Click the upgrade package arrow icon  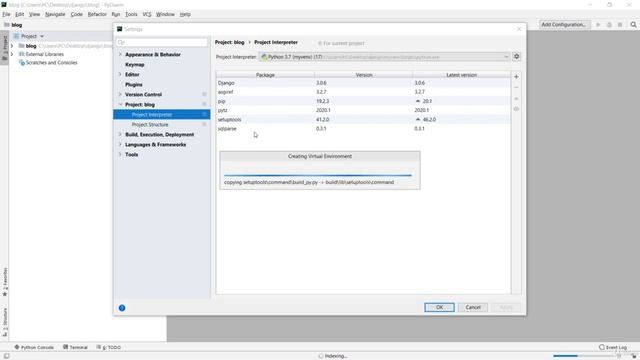pos(516,98)
